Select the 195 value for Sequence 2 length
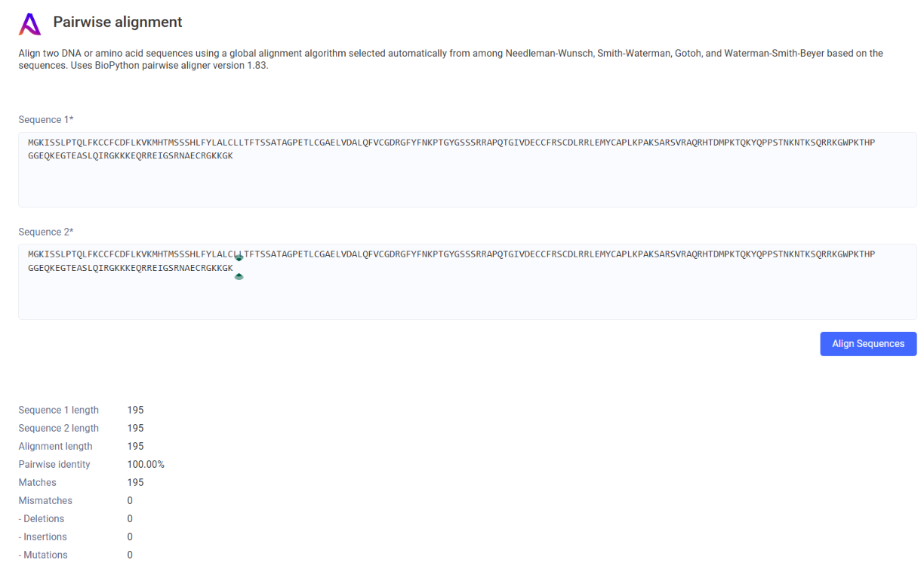The width and height of the screenshot is (924, 575). coord(136,428)
